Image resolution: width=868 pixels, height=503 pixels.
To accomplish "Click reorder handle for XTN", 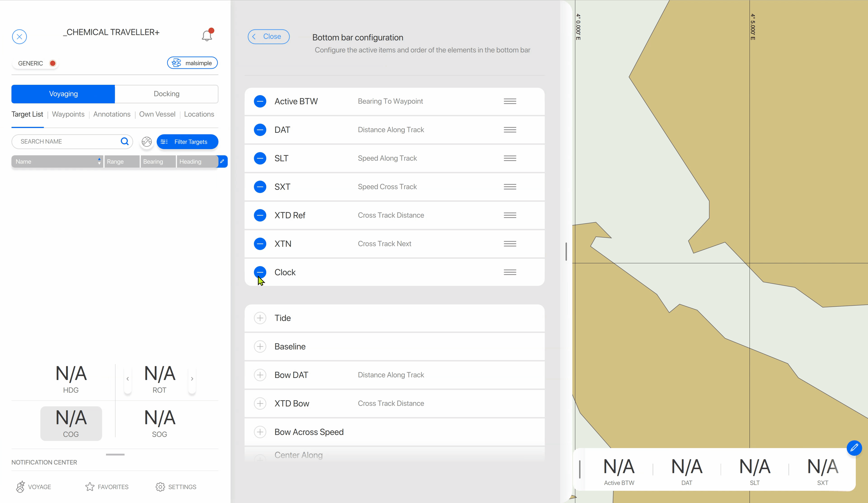I will pyautogui.click(x=510, y=244).
